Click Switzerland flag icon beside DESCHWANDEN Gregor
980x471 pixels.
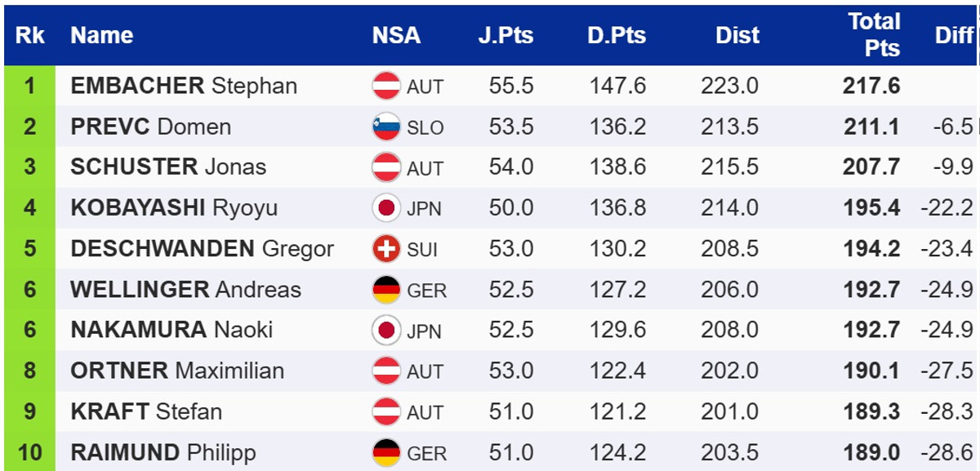pos(386,248)
